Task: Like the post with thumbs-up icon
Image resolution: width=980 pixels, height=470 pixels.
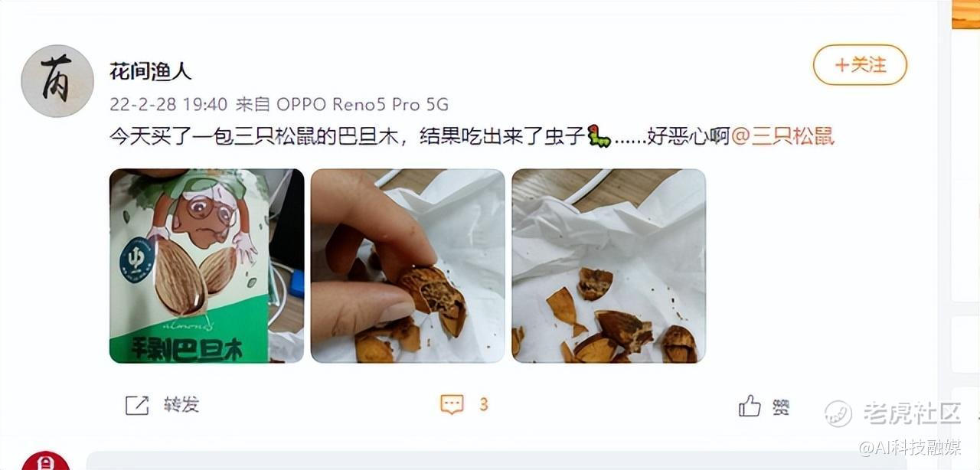Action: click(x=750, y=406)
